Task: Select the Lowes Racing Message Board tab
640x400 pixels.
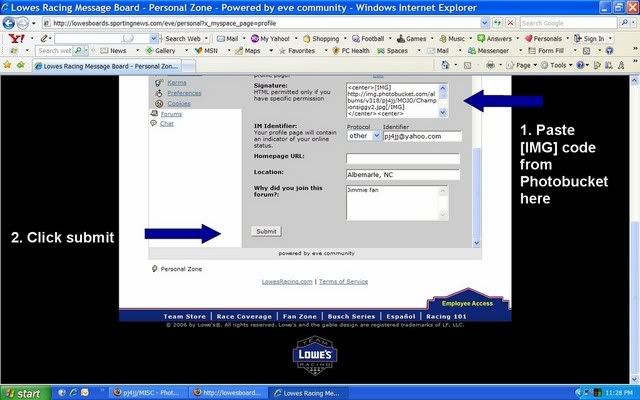Action: pos(106,66)
